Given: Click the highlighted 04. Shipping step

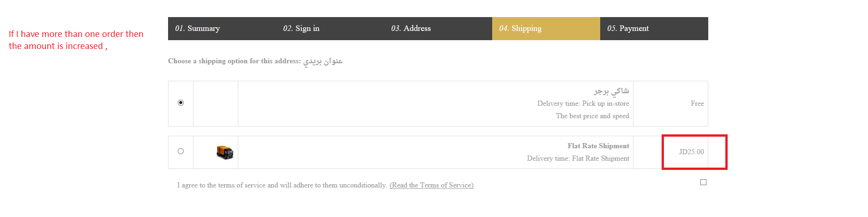Looking at the screenshot, I should (x=520, y=29).
